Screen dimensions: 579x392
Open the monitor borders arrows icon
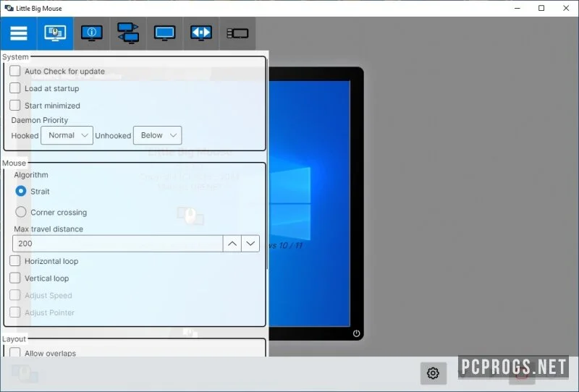201,33
